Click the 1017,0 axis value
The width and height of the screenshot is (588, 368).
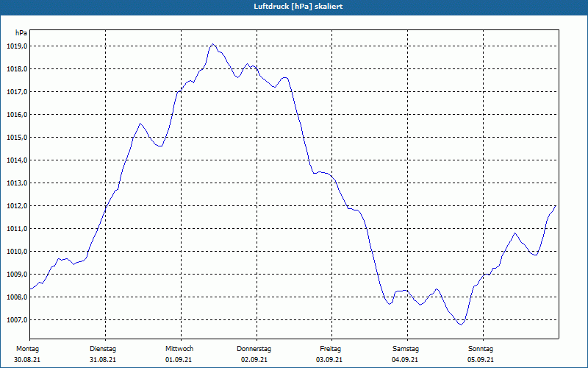click(17, 92)
